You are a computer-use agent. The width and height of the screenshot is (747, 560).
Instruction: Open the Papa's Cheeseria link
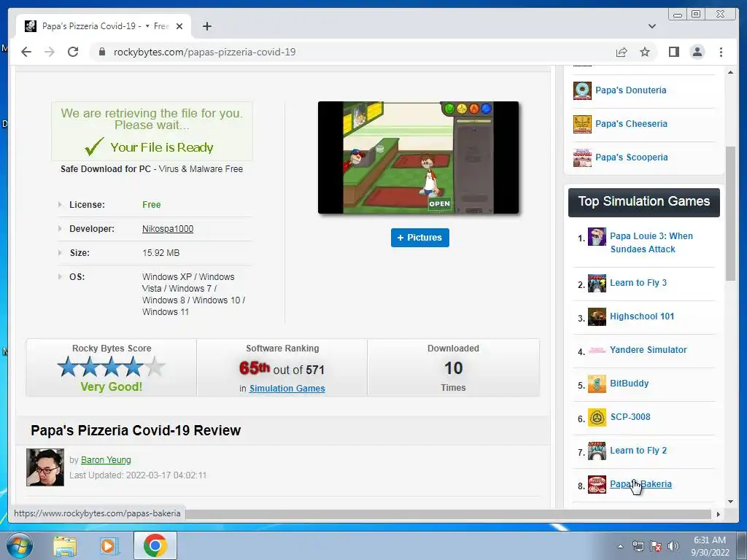coord(631,124)
